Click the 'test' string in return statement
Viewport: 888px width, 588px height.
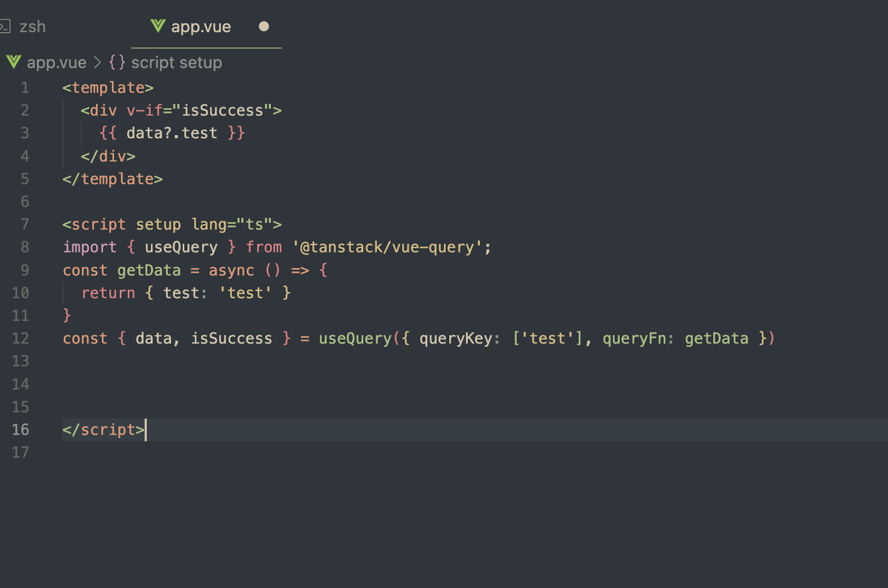point(245,293)
